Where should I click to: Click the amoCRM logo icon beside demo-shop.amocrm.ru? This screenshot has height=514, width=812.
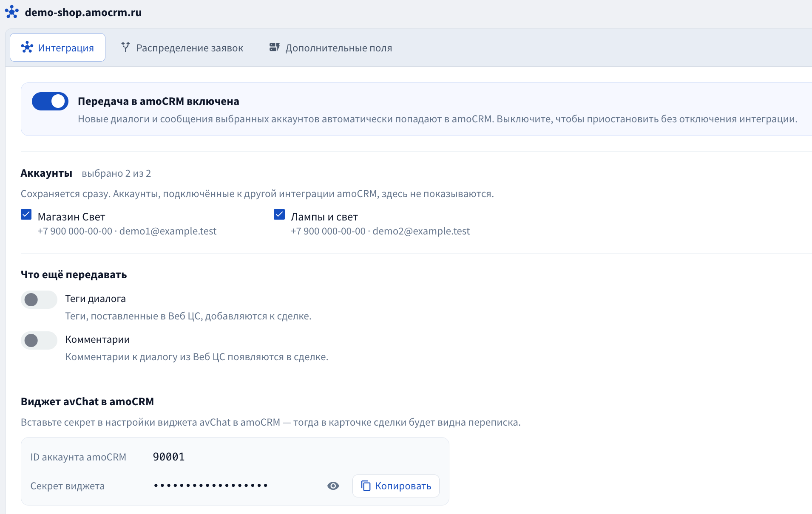point(12,12)
